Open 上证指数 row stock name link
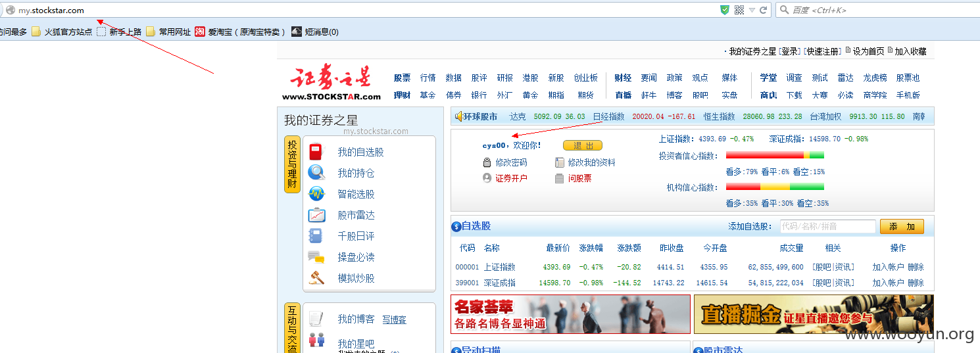Screen dimensions: 980x353 tap(500, 267)
